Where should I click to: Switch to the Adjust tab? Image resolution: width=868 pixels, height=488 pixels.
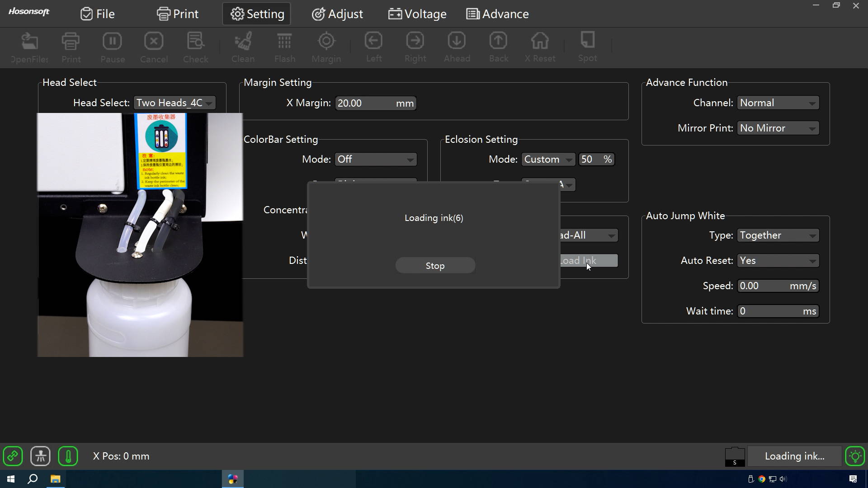coord(337,14)
